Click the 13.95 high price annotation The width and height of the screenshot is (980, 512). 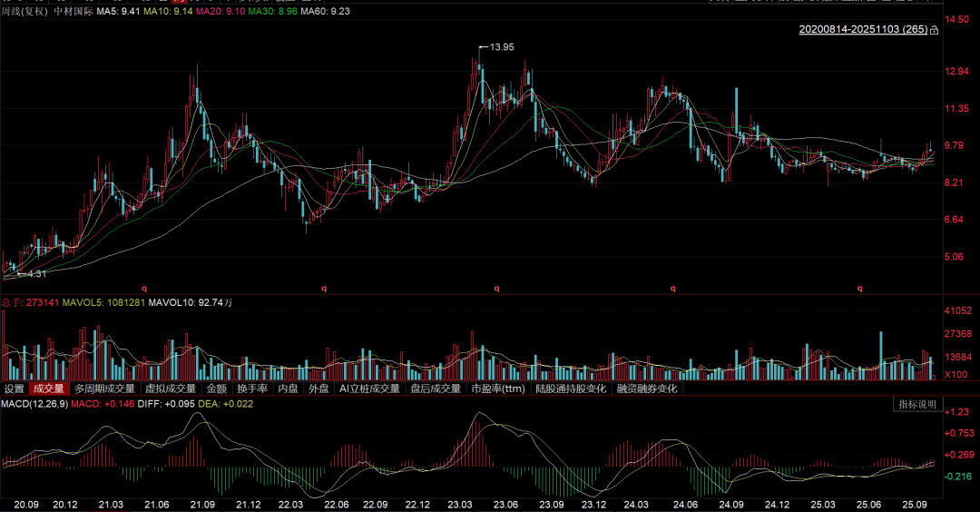[x=501, y=47]
